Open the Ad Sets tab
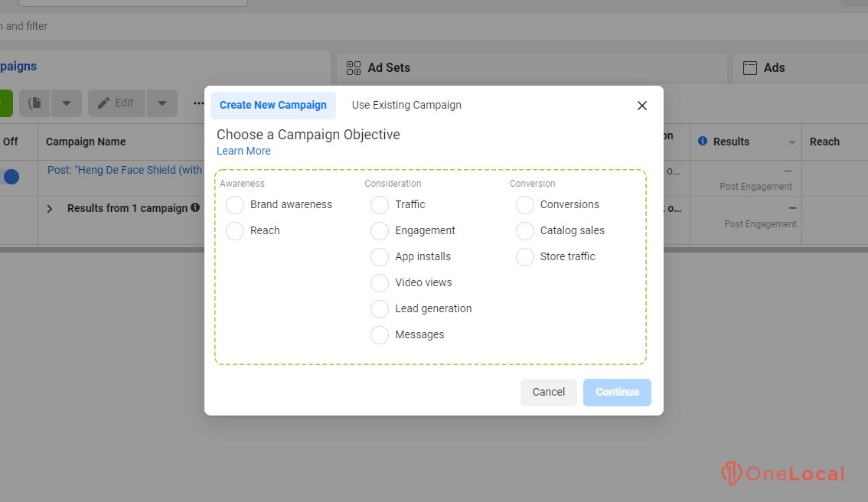The height and width of the screenshot is (502, 868). tap(389, 67)
